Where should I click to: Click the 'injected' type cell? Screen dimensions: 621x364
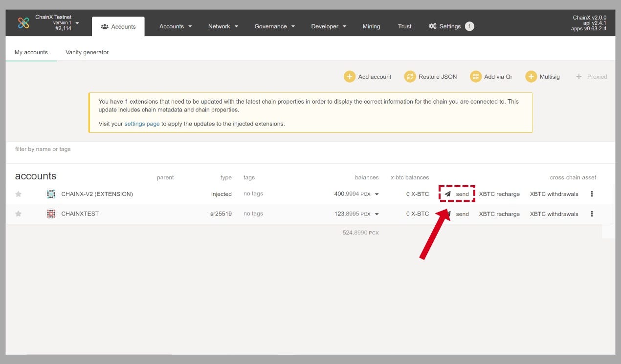(x=222, y=194)
